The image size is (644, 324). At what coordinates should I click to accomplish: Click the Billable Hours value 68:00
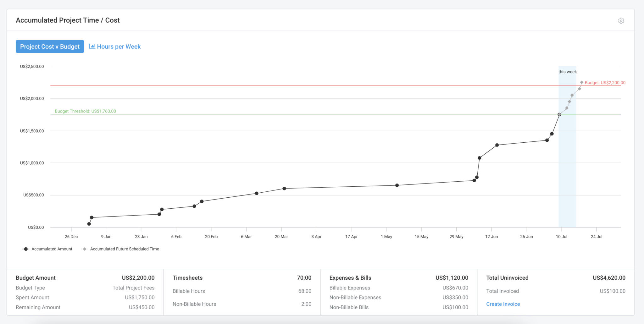(x=304, y=291)
